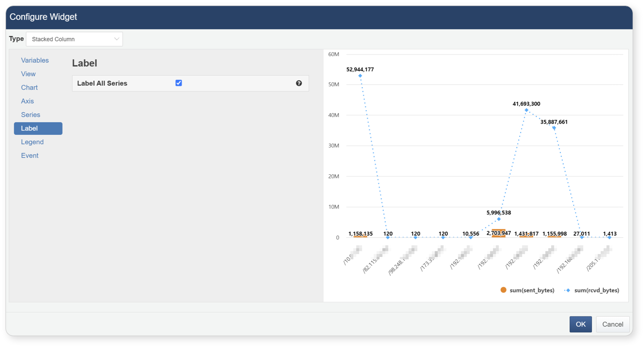Select the Series tab
The image size is (644, 347).
click(30, 115)
